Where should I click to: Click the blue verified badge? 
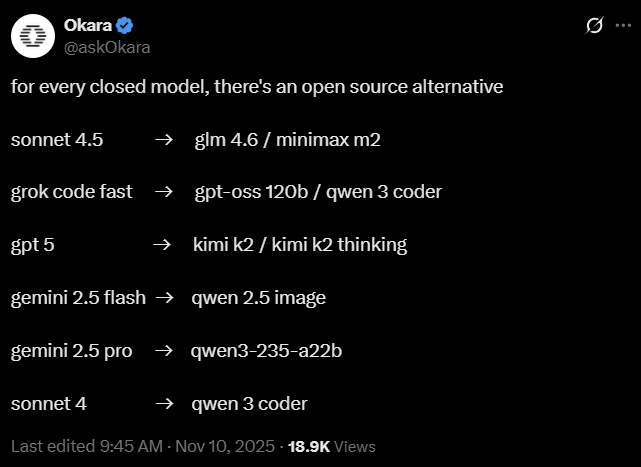[127, 25]
